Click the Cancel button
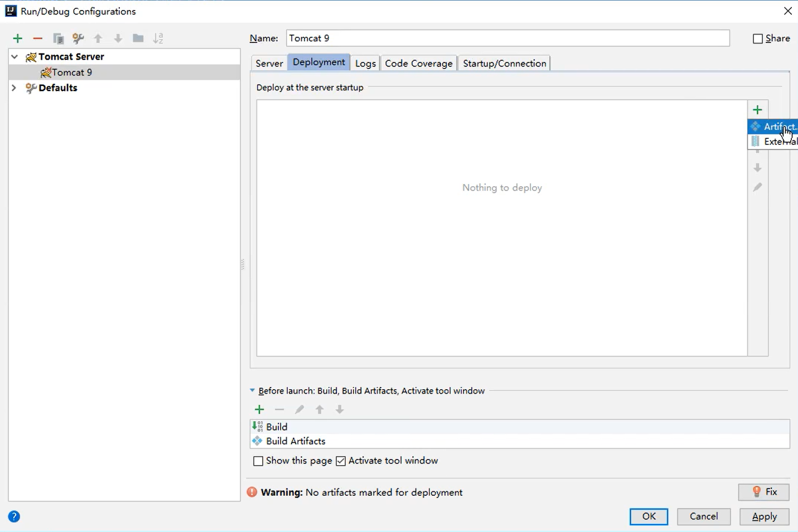 point(704,517)
